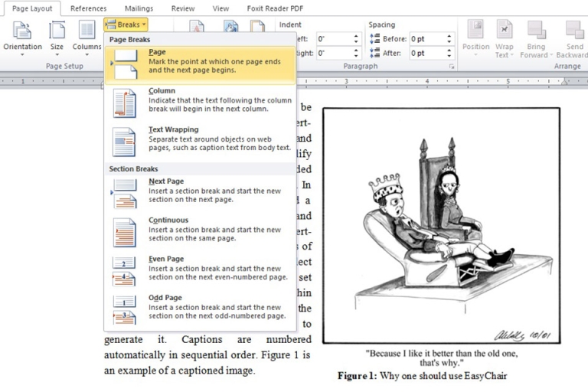Click the Spacing After icon

pos(374,53)
